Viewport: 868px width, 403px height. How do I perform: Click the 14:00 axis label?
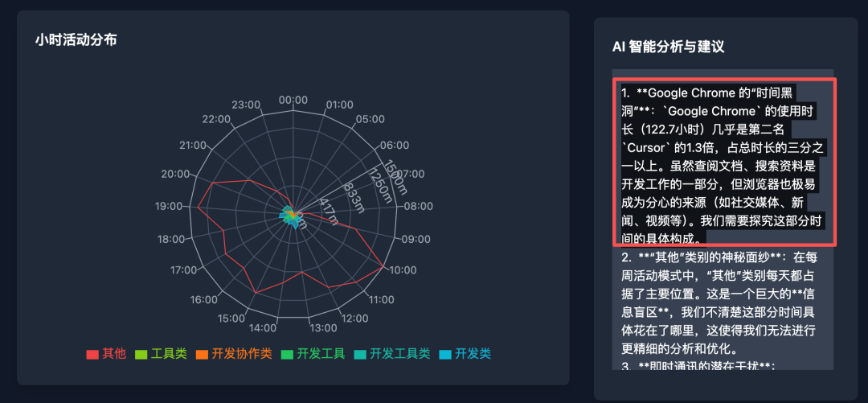[262, 327]
